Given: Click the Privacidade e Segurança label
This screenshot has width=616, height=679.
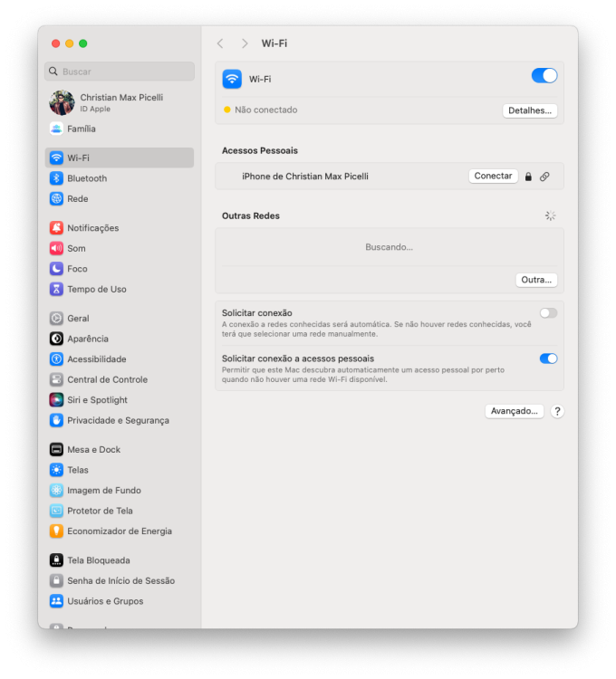Looking at the screenshot, I should tap(118, 420).
